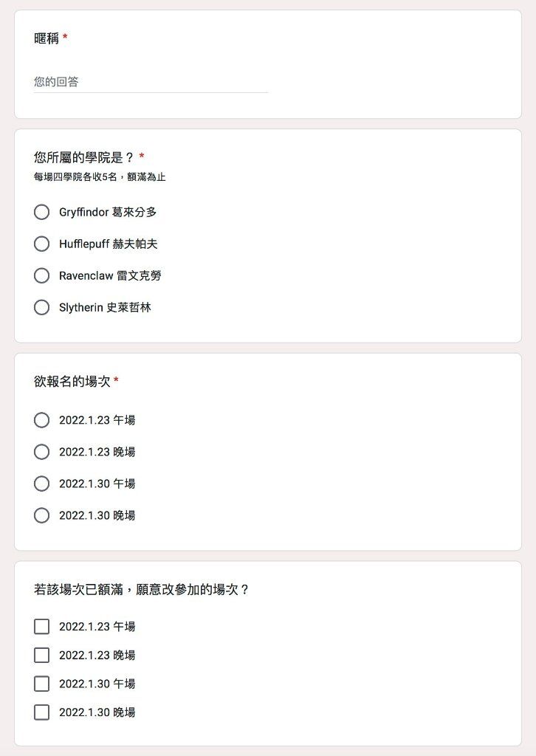Select 2022.1.23 晚場 under 欲報名的場次
The width and height of the screenshot is (536, 756).
[x=41, y=453]
